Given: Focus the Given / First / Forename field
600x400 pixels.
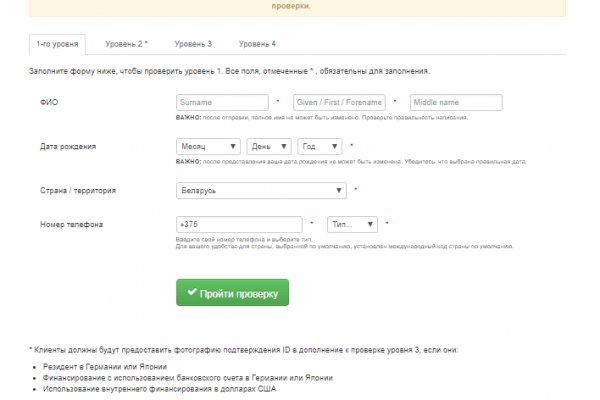Looking at the screenshot, I should pyautogui.click(x=339, y=102).
